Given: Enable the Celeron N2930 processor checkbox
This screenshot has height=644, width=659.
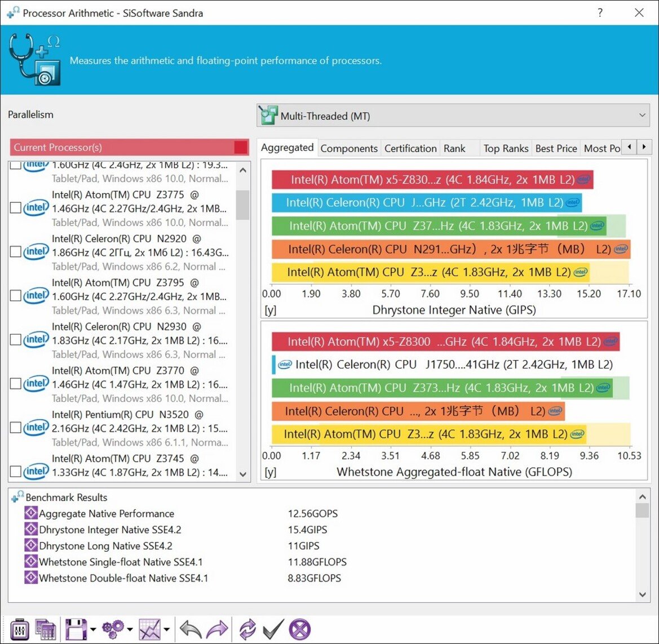Looking at the screenshot, I should click(16, 339).
